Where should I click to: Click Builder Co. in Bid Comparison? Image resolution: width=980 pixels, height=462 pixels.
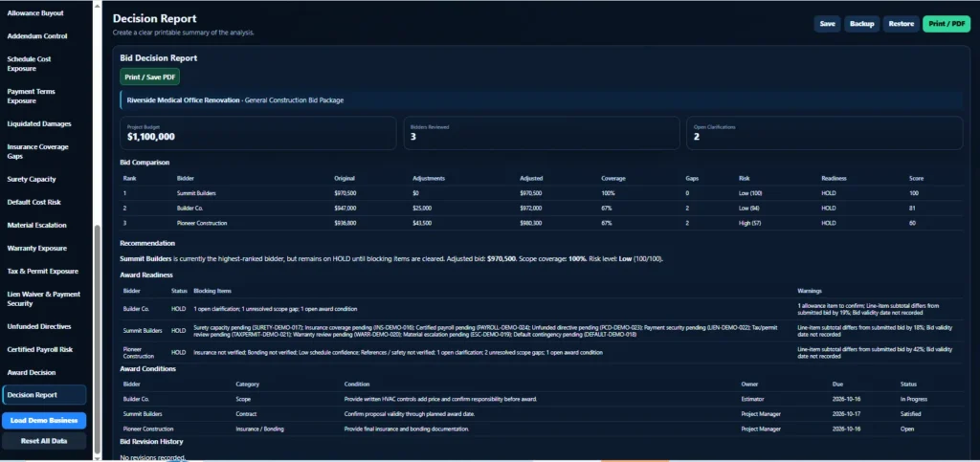coord(190,208)
